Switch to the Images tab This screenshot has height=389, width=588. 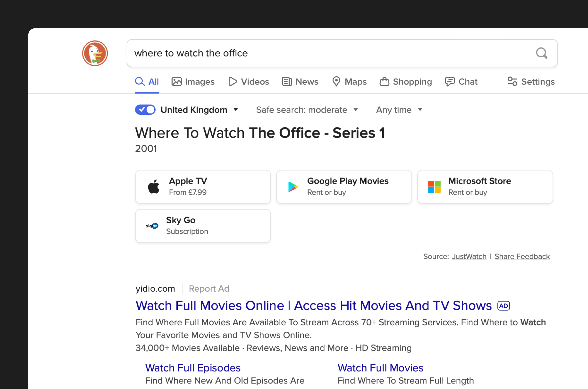pyautogui.click(x=193, y=82)
